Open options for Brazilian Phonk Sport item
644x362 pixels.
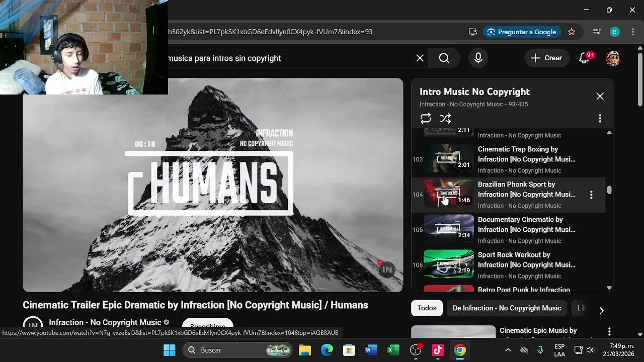click(x=591, y=195)
